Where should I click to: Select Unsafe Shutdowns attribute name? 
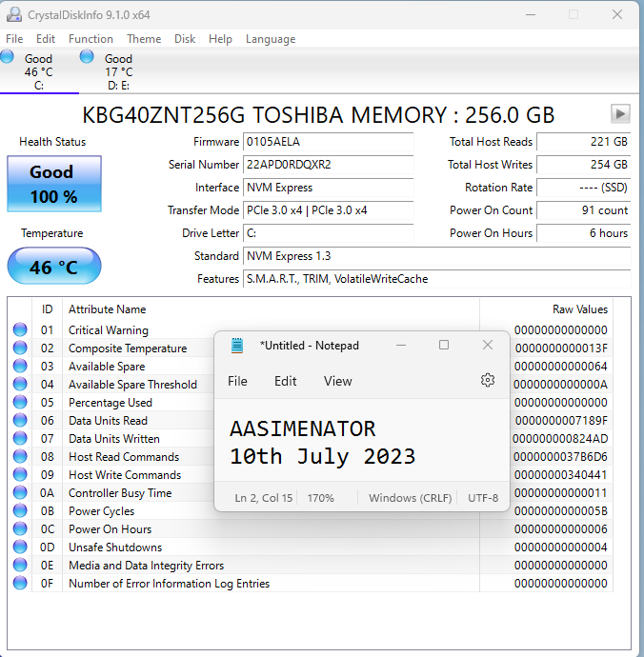(x=115, y=547)
